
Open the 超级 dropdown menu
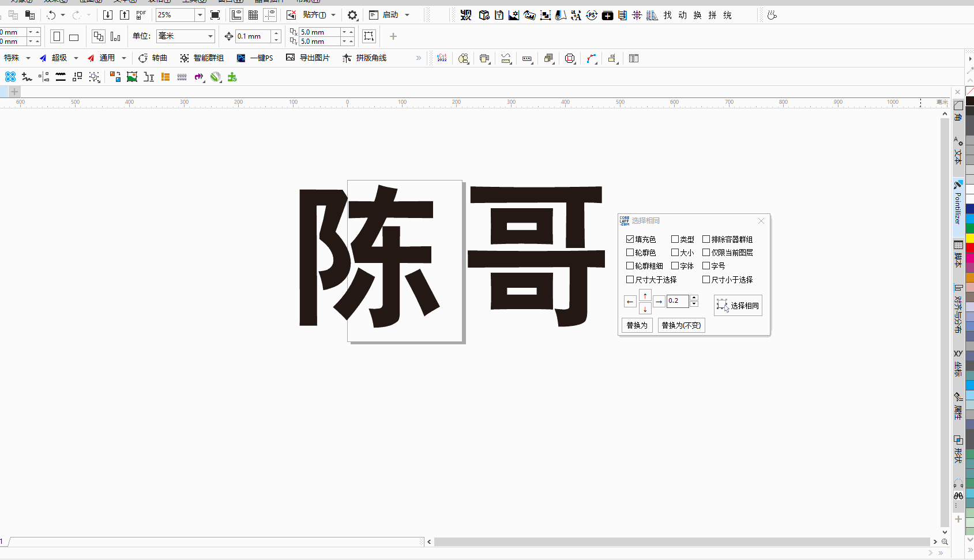pyautogui.click(x=76, y=58)
